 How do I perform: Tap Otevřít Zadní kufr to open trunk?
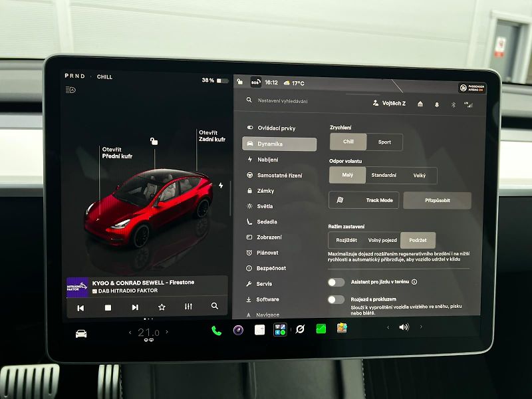point(211,136)
